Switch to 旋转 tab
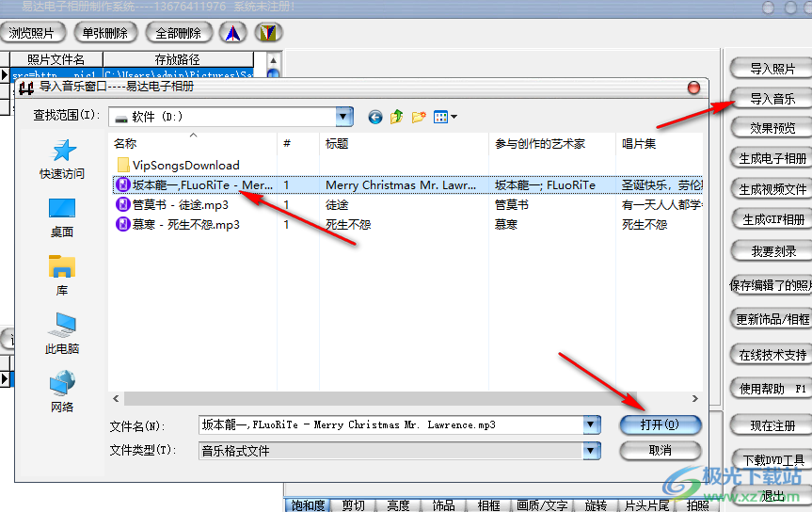 pyautogui.click(x=596, y=505)
